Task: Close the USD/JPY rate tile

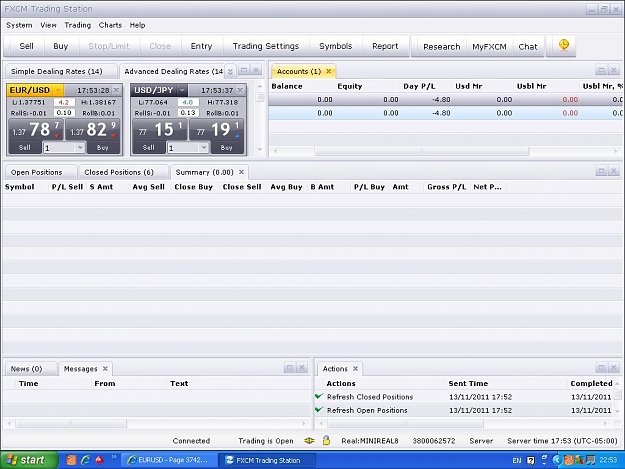Action: [240, 90]
